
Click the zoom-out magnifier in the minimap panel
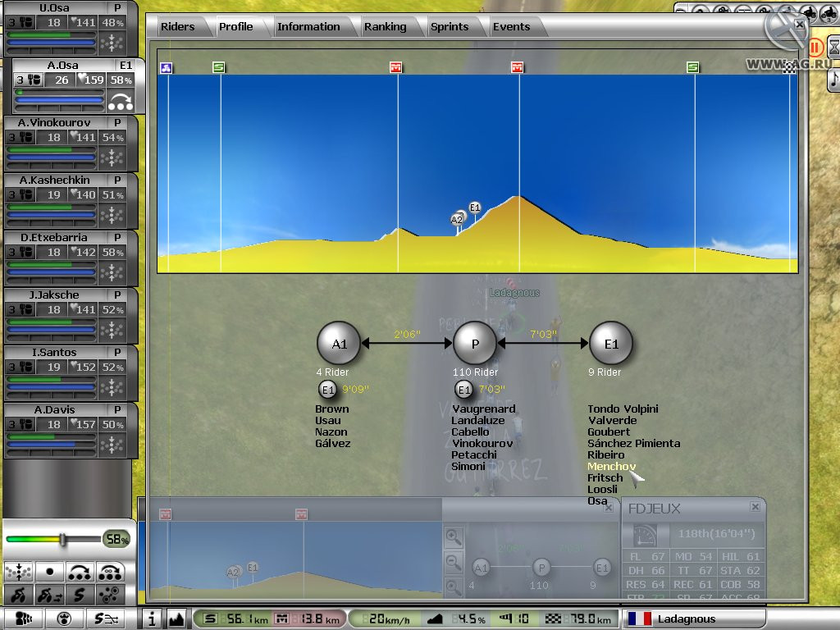coord(453,562)
